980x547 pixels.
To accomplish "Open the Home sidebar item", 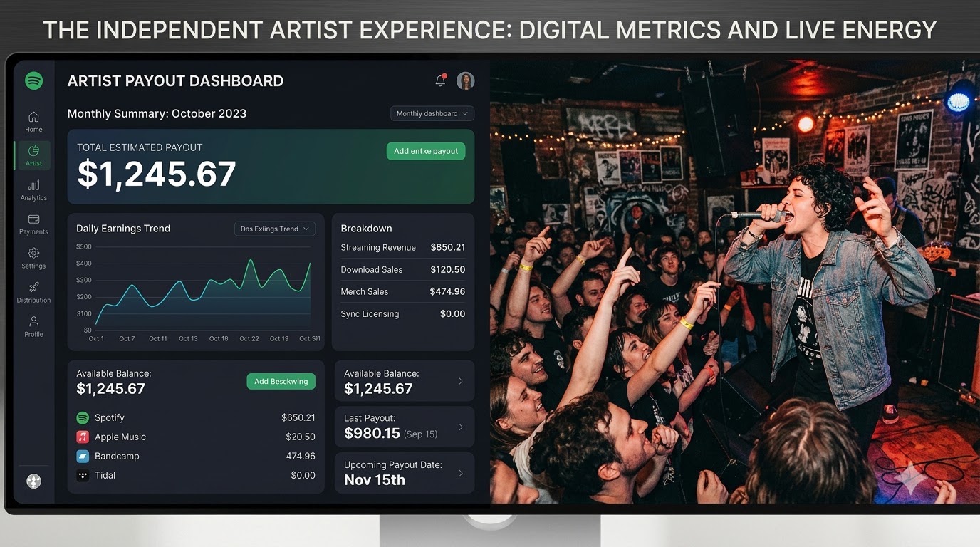I will [33, 121].
